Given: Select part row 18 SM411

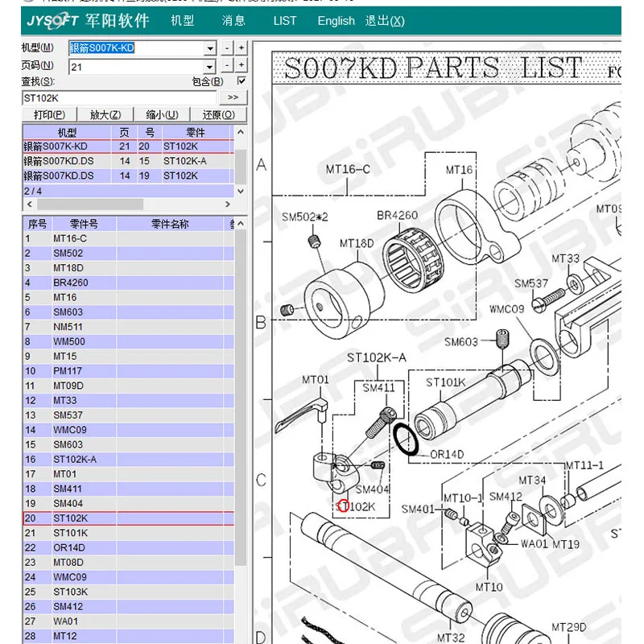Looking at the screenshot, I should [x=128, y=489].
